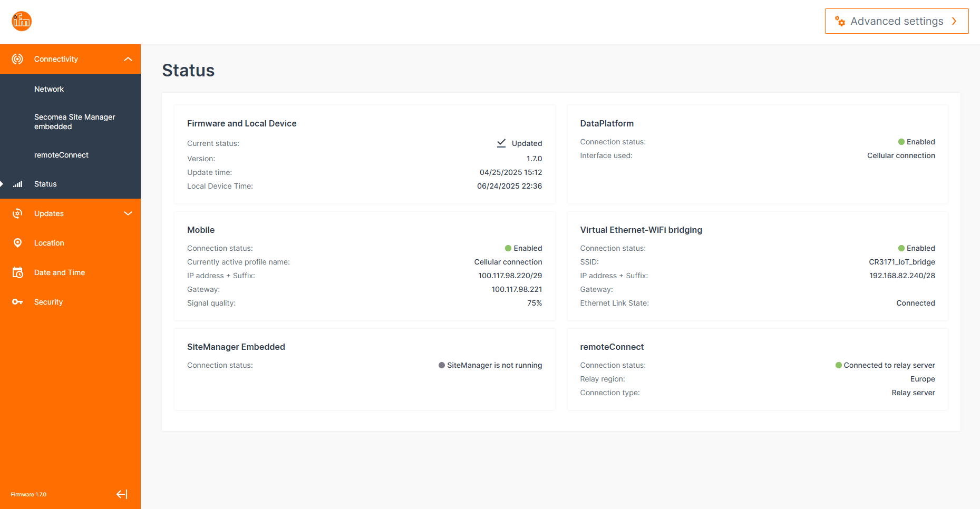Image resolution: width=980 pixels, height=509 pixels.
Task: Click the Location pin icon
Action: tap(17, 243)
